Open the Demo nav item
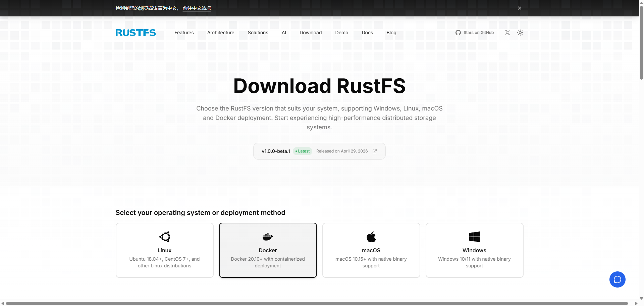 coord(342,33)
